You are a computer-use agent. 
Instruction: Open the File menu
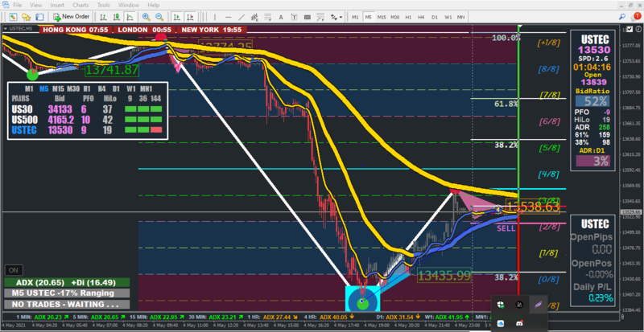pyautogui.click(x=18, y=6)
